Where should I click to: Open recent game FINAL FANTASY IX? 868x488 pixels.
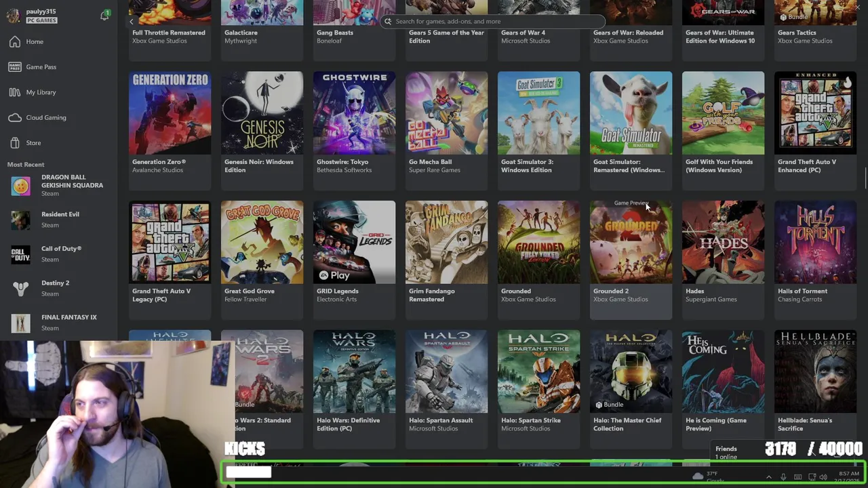58,323
